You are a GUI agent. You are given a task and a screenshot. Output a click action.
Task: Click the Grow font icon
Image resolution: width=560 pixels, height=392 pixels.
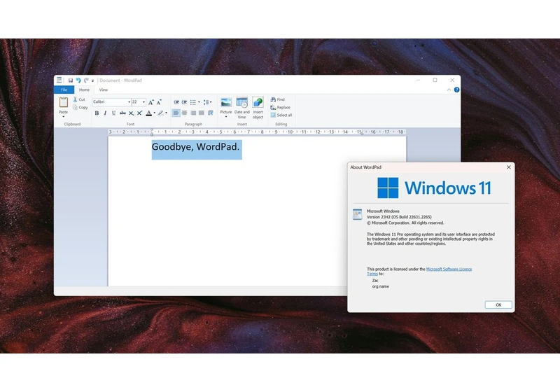(150, 102)
